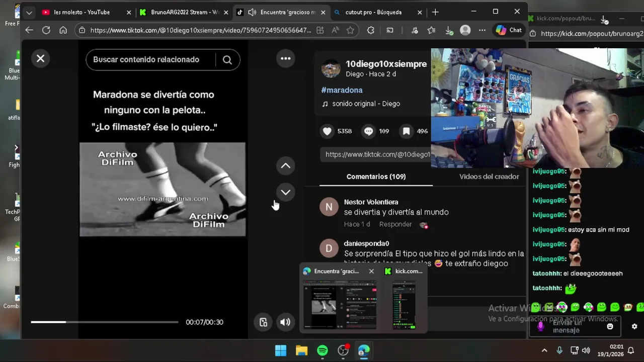
Task: Open comments via speech bubble icon
Action: click(x=368, y=131)
